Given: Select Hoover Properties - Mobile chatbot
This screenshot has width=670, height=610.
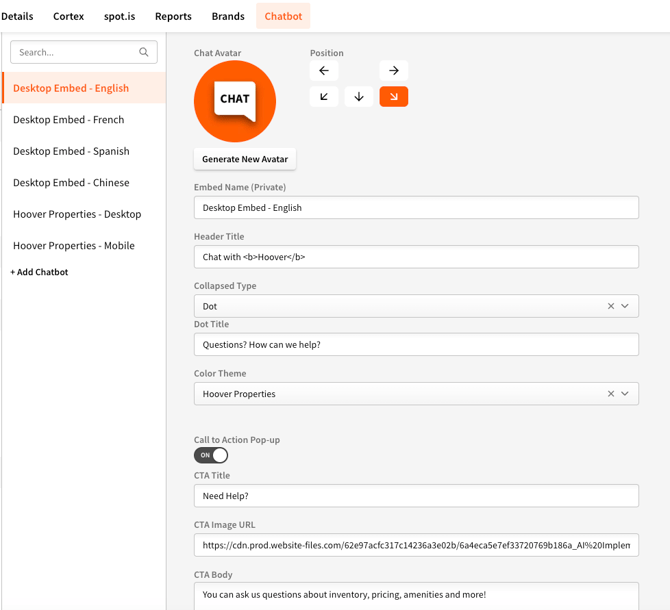Looking at the screenshot, I should tap(84, 246).
